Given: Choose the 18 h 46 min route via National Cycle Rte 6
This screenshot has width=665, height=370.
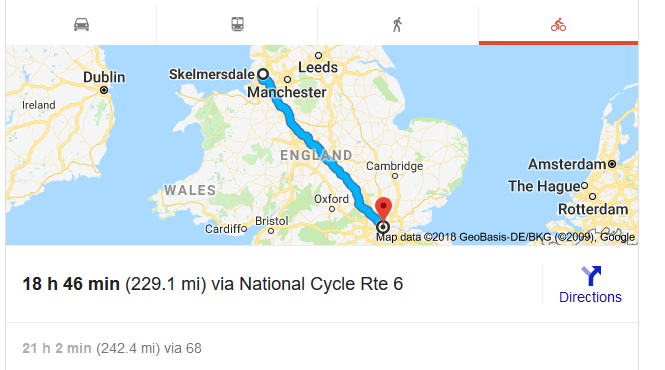Looking at the screenshot, I should [x=212, y=284].
